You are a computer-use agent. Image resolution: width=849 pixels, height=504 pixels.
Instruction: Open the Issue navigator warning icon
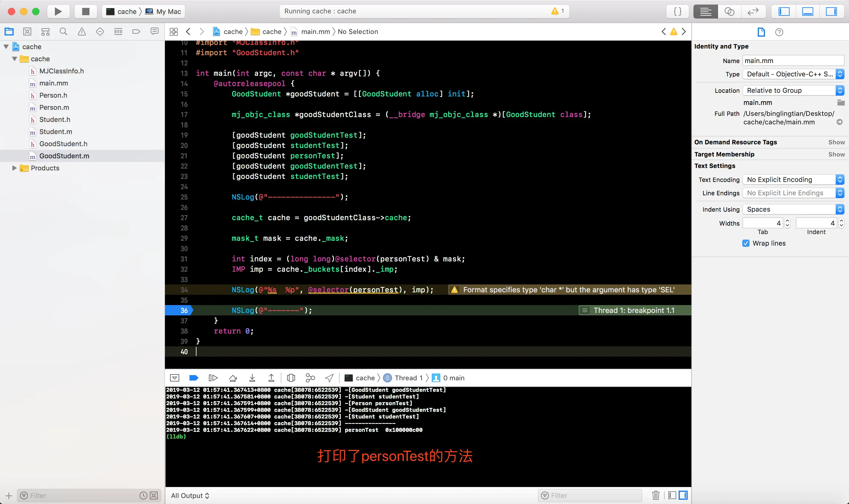[82, 32]
